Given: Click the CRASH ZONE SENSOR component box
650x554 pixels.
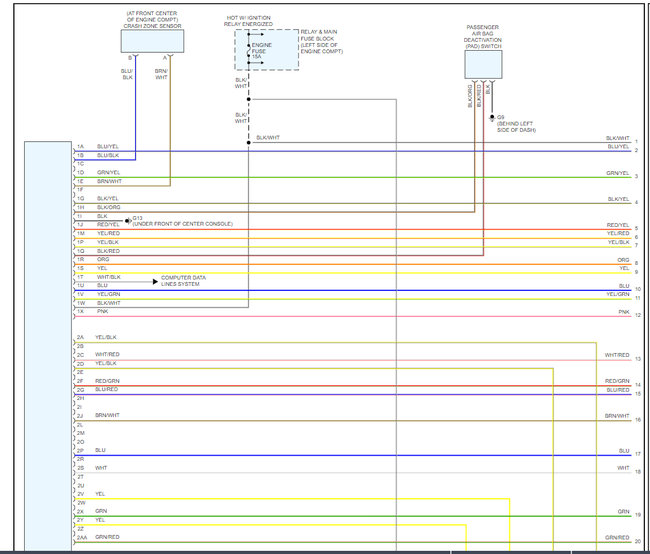Looking at the screenshot, I should point(152,41).
